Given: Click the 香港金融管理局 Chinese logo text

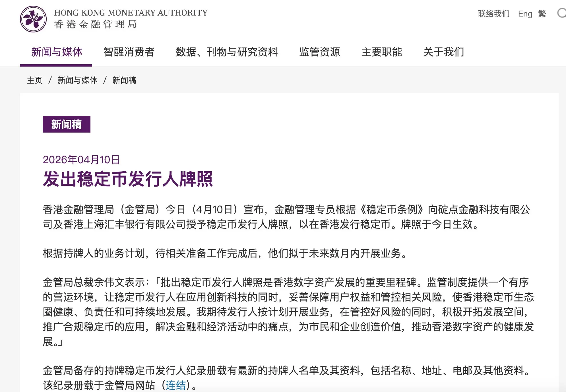Looking at the screenshot, I should [x=96, y=24].
